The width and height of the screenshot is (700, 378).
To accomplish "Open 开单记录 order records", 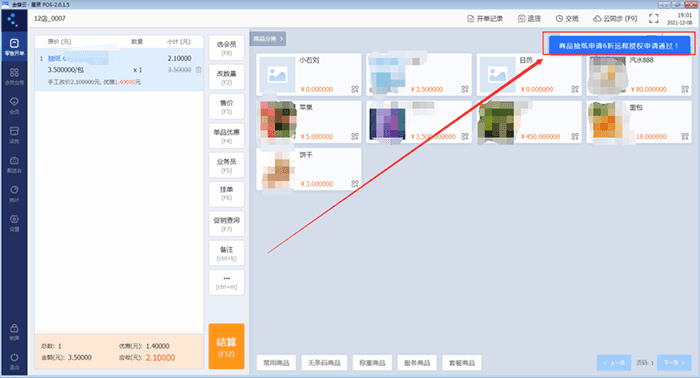I will tap(485, 18).
